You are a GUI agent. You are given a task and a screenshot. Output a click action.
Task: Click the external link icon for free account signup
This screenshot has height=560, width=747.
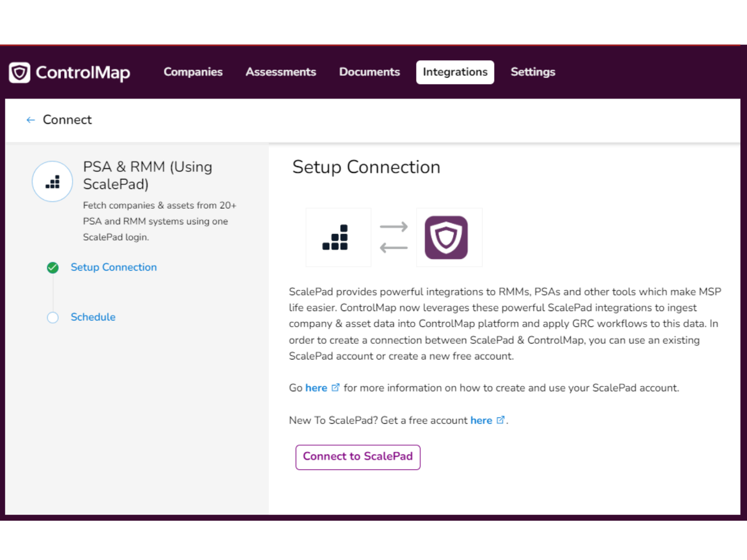501,420
